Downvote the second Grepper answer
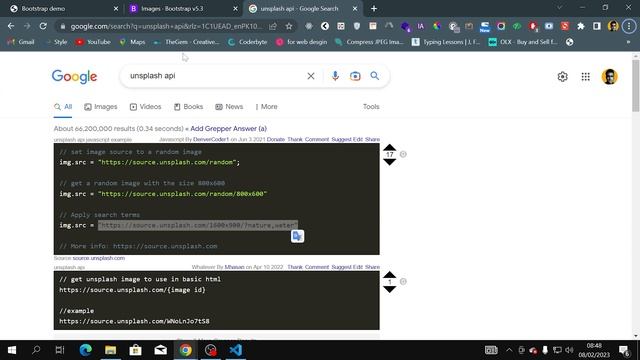This screenshot has height=360, width=640. (x=390, y=289)
